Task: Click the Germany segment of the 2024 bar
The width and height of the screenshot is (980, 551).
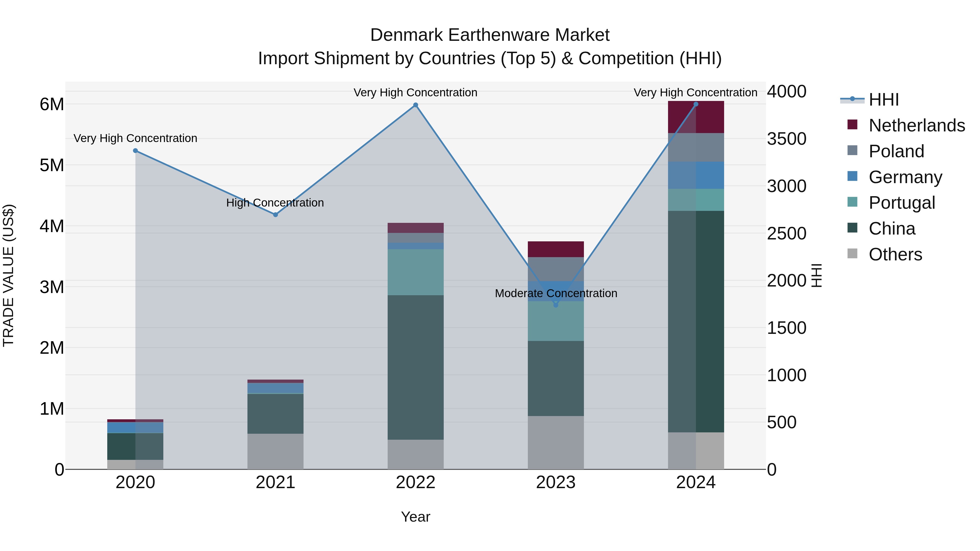Action: coord(696,176)
